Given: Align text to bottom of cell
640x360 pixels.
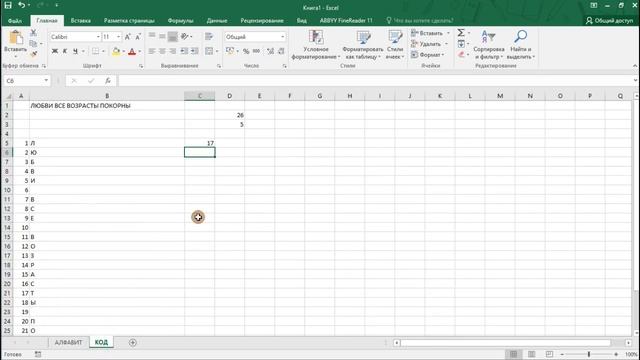Looking at the screenshot, I should coord(173,36).
